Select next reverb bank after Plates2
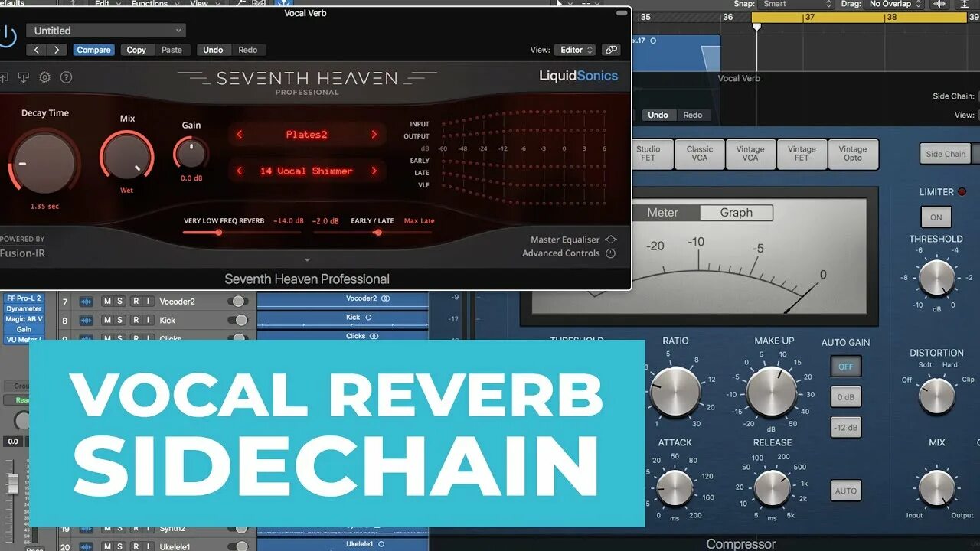 pos(374,135)
